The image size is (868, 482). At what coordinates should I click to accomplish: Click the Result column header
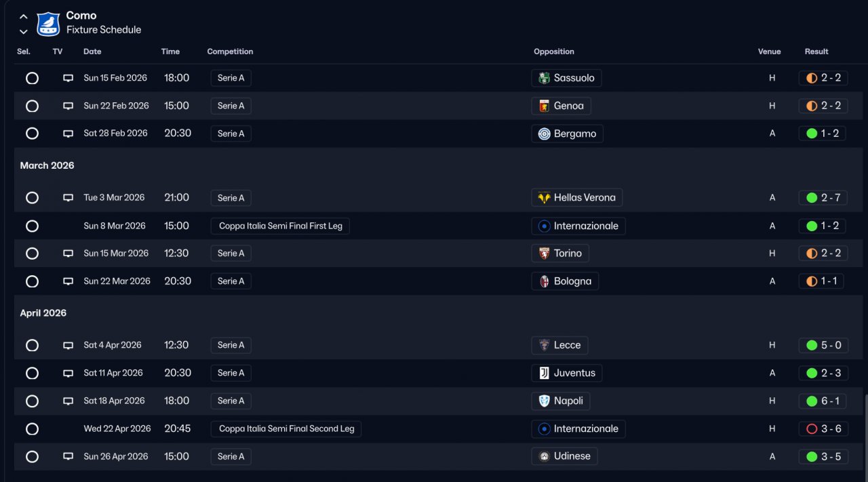pos(816,52)
